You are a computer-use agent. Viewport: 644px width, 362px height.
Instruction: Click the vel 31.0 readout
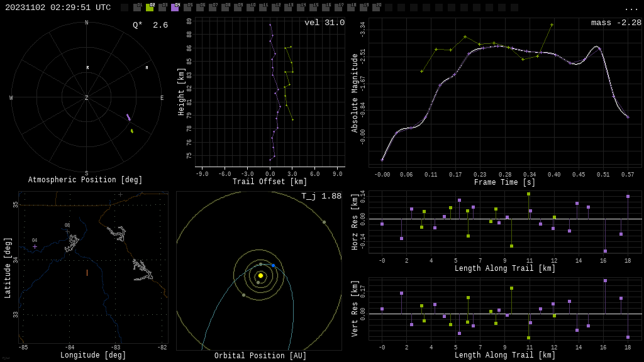coord(325,23)
